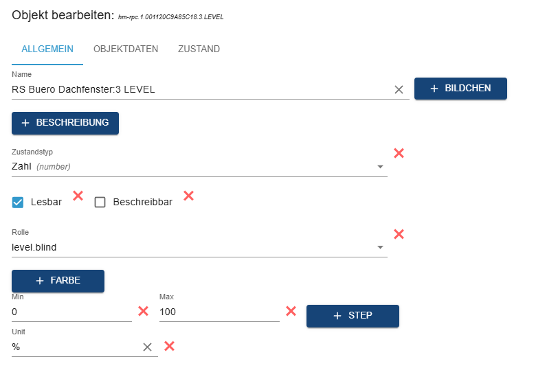Switch to the OBJEKTDATEN tab

(x=126, y=49)
